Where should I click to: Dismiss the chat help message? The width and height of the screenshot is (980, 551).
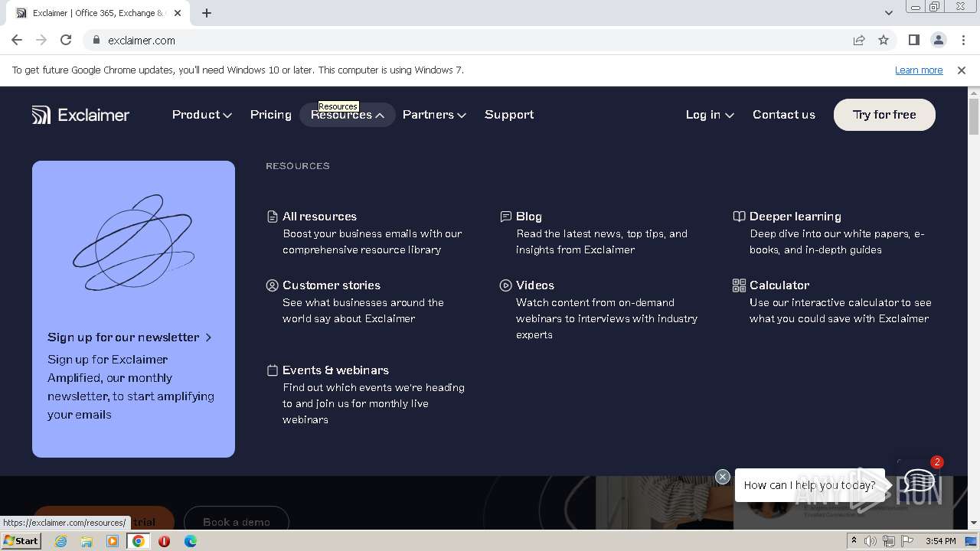[x=723, y=477]
